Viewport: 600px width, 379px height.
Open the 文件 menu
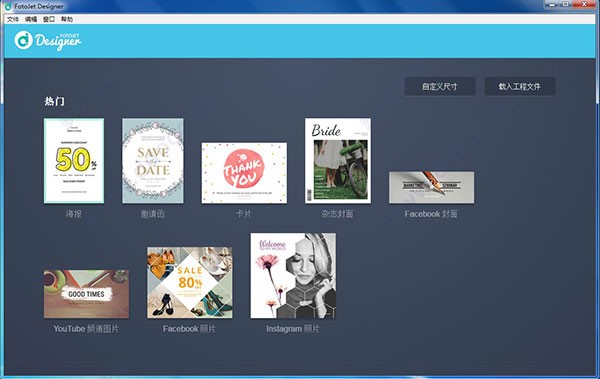[x=13, y=19]
